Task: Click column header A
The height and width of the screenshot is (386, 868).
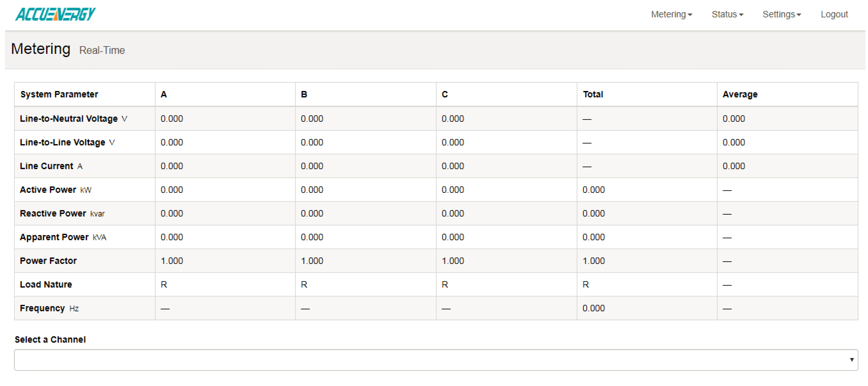Action: click(164, 95)
